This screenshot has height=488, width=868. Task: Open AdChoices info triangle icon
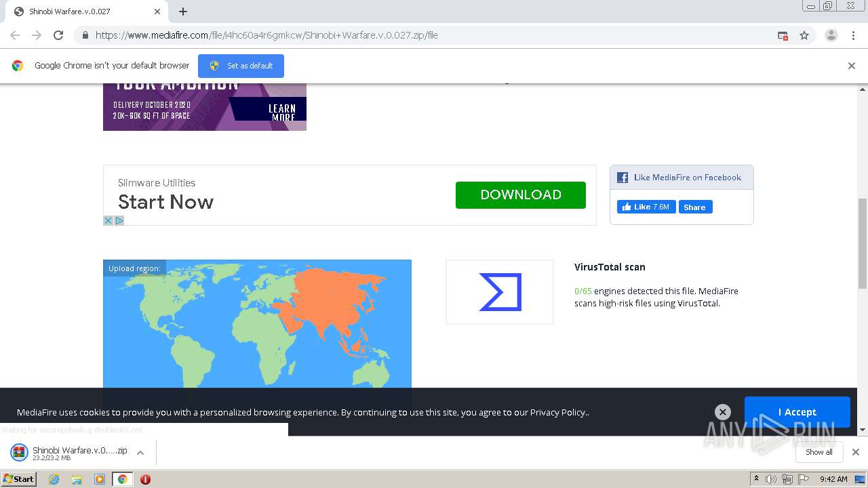[119, 220]
